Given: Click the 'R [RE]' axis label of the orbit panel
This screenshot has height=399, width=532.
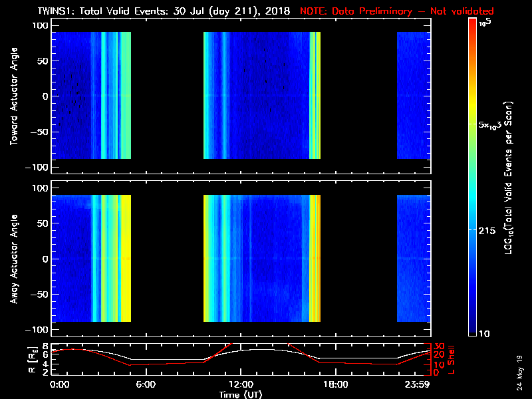Looking at the screenshot, I should tap(33, 360).
